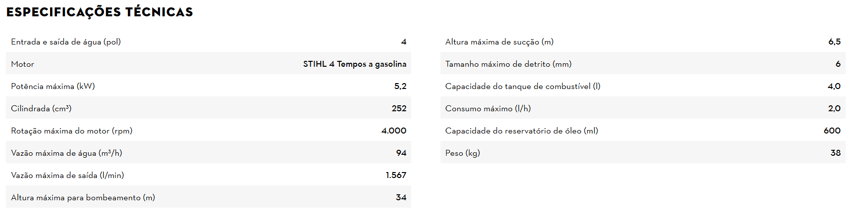
Task: Select the 1.567 l/min flow value
Action: coord(396,176)
